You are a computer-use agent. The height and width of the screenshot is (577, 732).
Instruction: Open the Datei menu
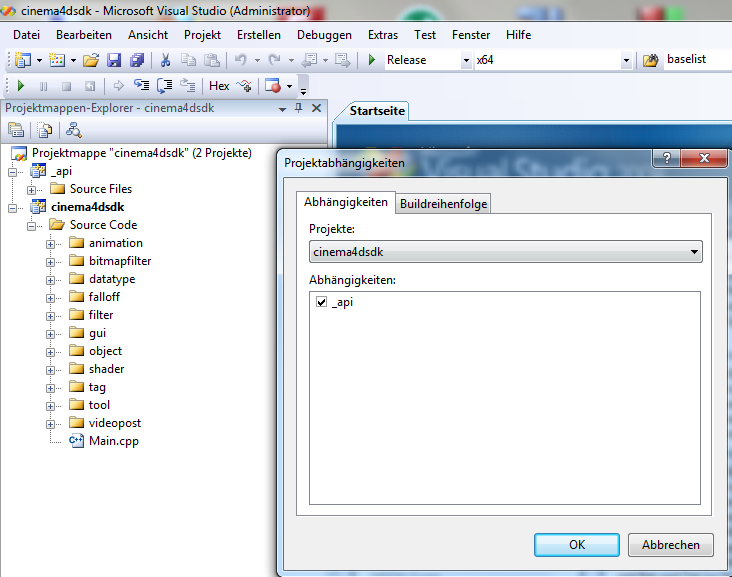click(26, 35)
